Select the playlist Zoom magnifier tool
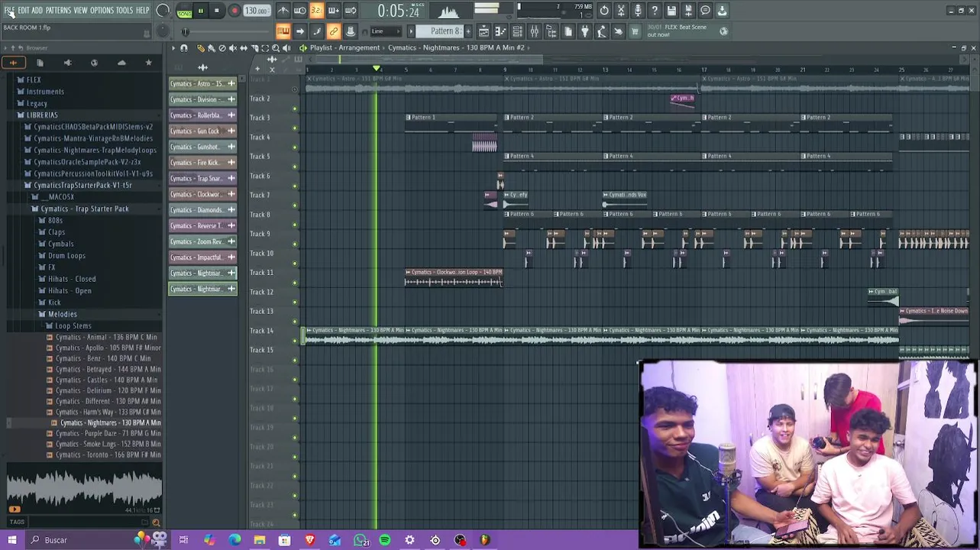The width and height of the screenshot is (980, 550). [x=276, y=48]
